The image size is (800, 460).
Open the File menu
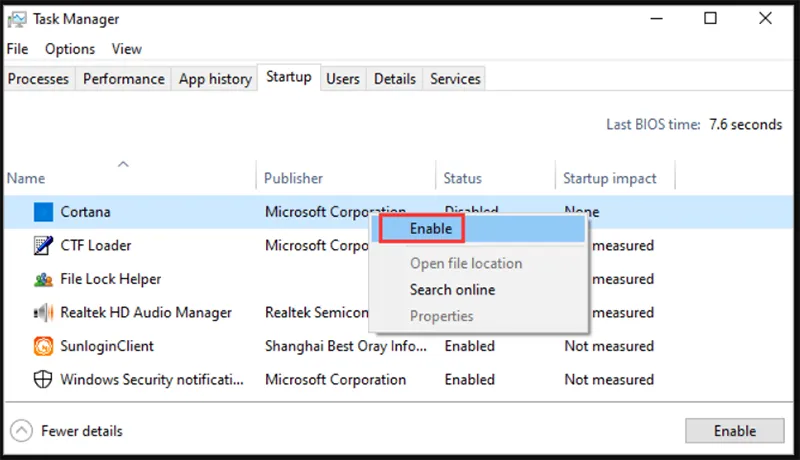17,49
